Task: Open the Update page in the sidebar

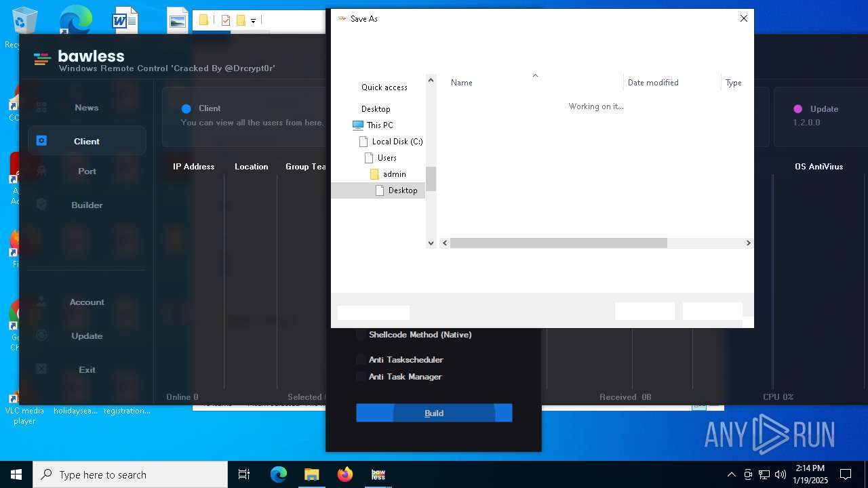Action: [87, 335]
